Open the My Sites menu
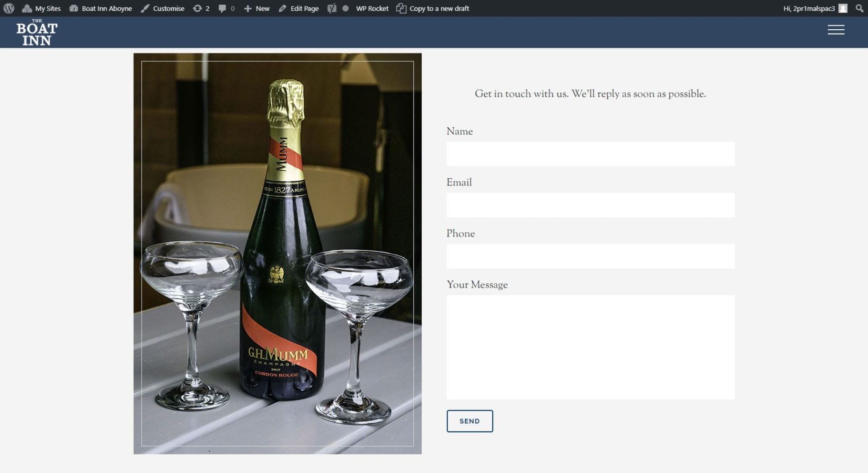 click(x=41, y=9)
